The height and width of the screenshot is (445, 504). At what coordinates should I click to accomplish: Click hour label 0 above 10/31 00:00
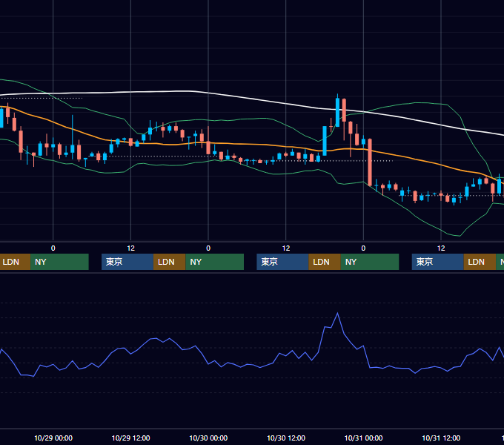click(x=363, y=248)
